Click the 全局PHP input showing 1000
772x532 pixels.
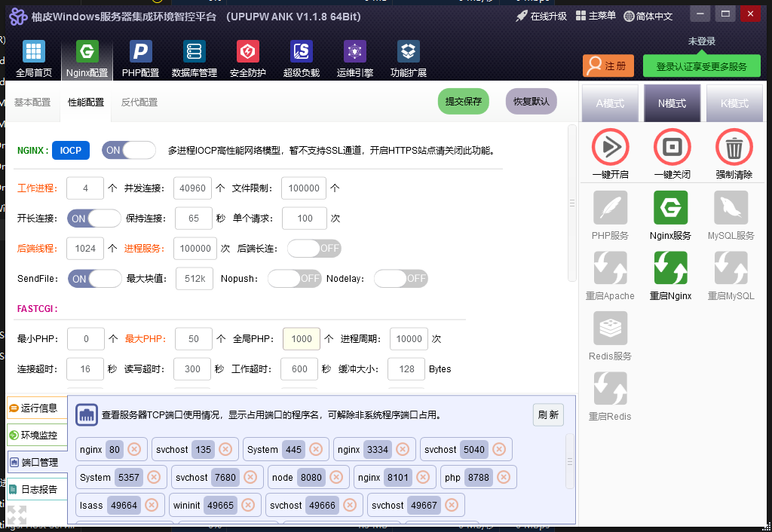[x=302, y=338]
